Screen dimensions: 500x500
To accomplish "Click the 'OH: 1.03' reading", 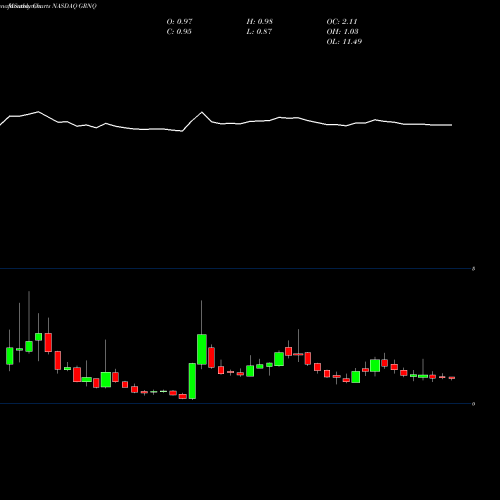I will [343, 32].
